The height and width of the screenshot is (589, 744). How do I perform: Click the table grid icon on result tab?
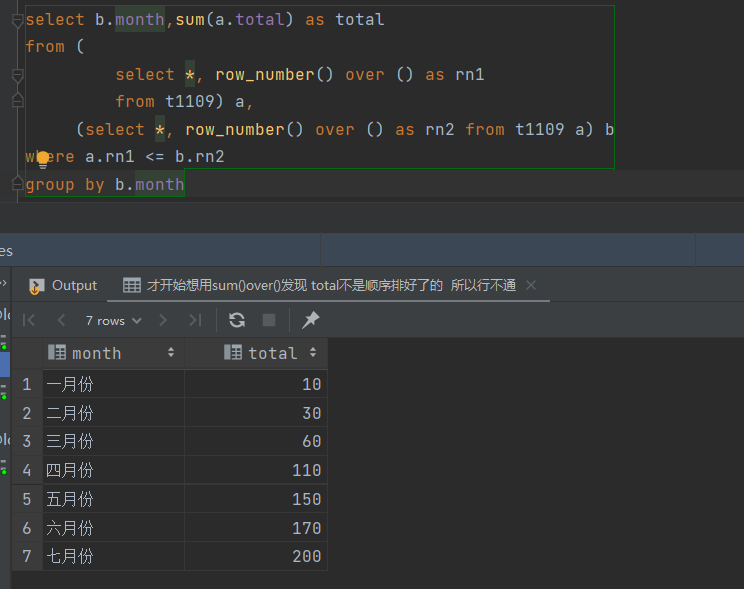pos(131,285)
